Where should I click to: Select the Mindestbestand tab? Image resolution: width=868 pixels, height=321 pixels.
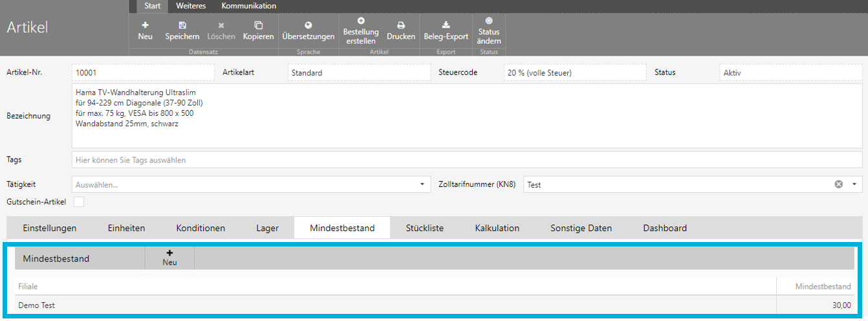coord(342,228)
